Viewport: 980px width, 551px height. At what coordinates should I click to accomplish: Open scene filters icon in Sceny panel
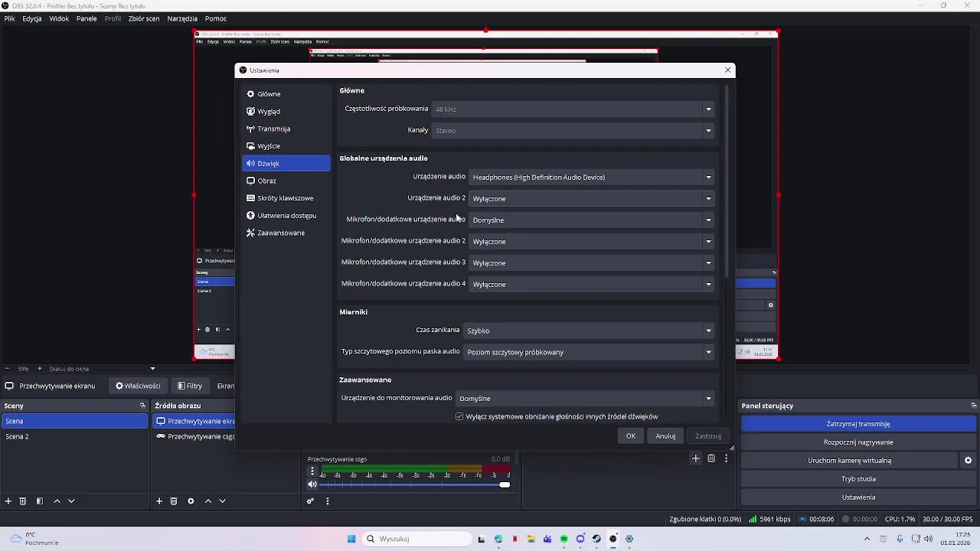(x=40, y=501)
